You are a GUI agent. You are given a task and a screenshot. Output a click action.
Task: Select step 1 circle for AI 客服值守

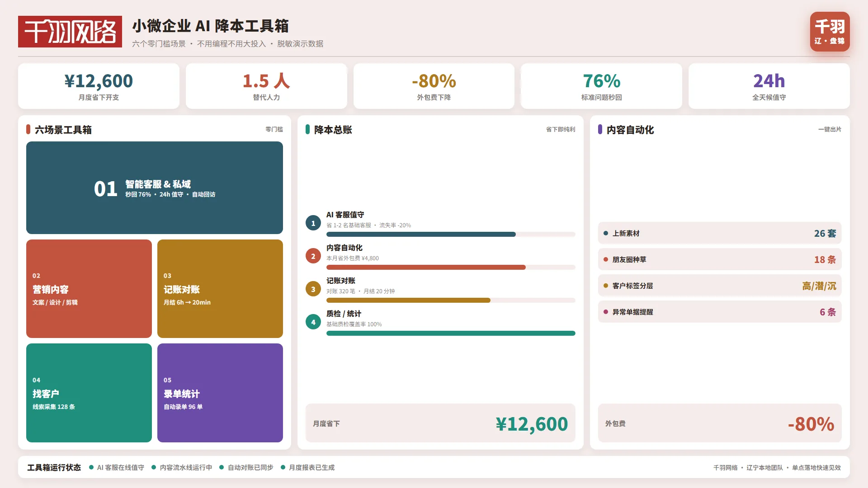pyautogui.click(x=313, y=223)
